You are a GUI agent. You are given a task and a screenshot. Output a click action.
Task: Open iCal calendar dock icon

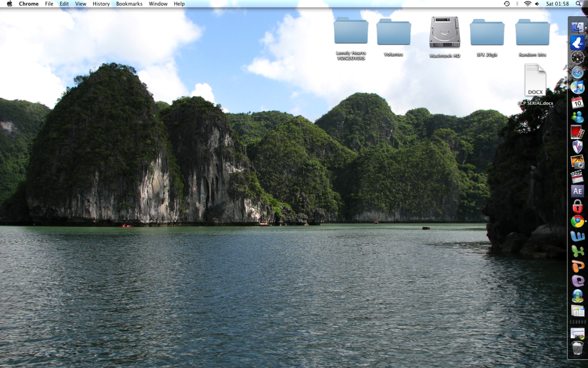pos(577,102)
